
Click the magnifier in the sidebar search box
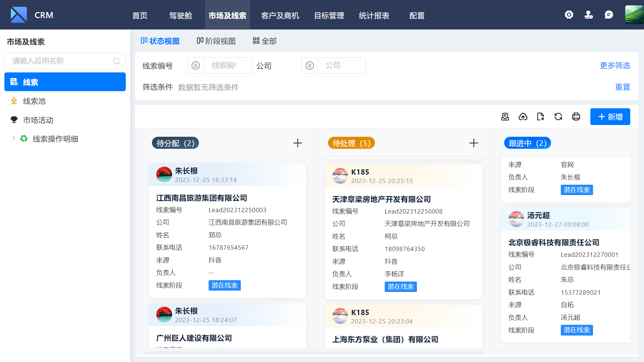tap(116, 61)
